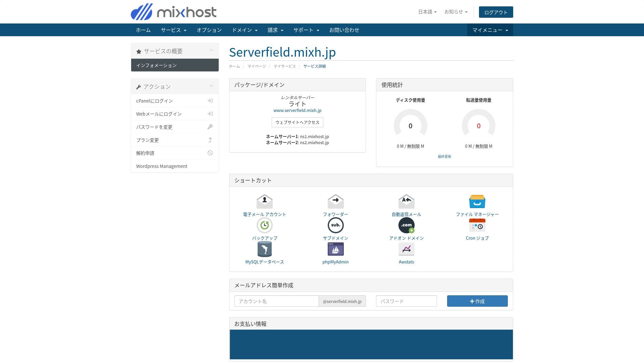644x362 pixels.
Task: Open the ファイル マネージャー icon
Action: [x=477, y=201]
